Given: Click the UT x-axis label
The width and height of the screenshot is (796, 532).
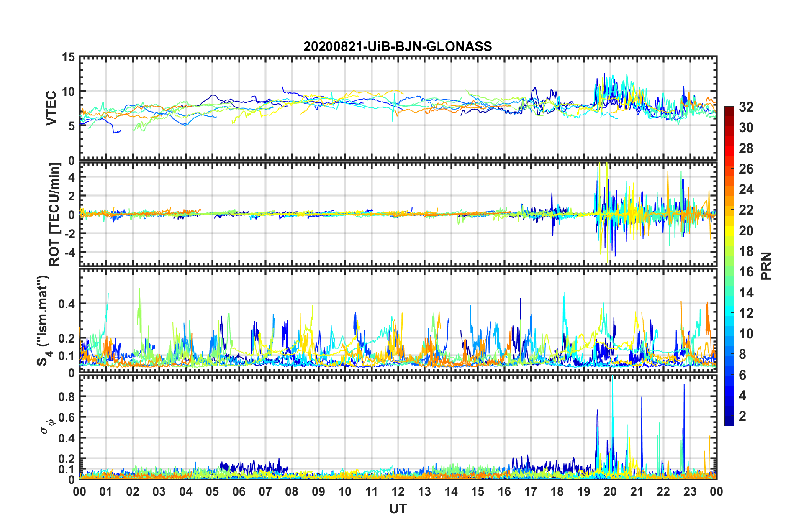Looking at the screenshot, I should click(398, 509).
